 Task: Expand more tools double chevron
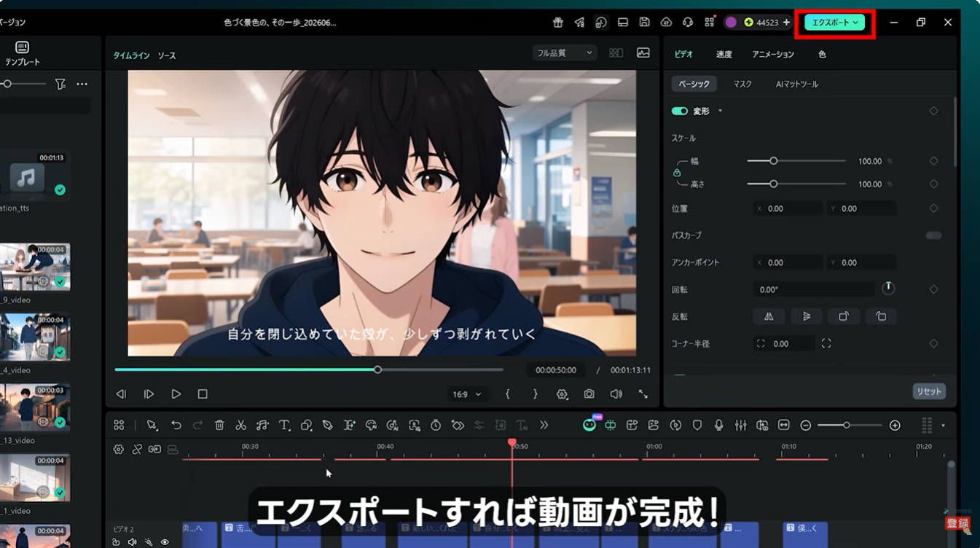pos(544,425)
